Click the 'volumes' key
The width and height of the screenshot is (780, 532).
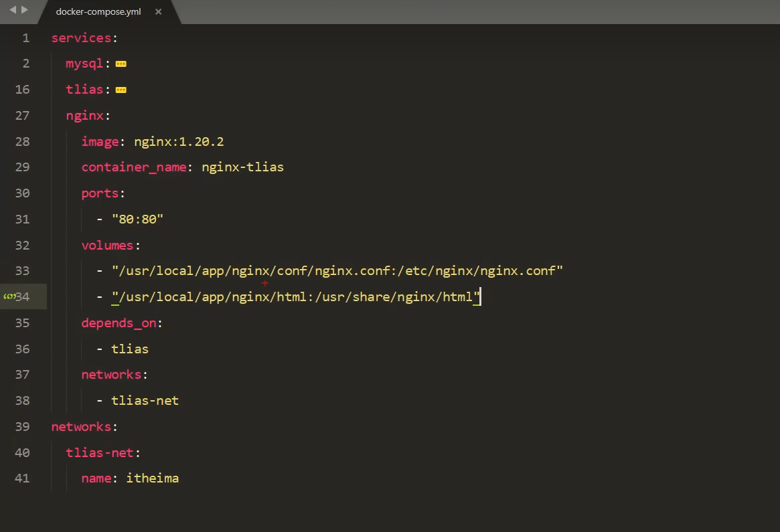pos(107,246)
